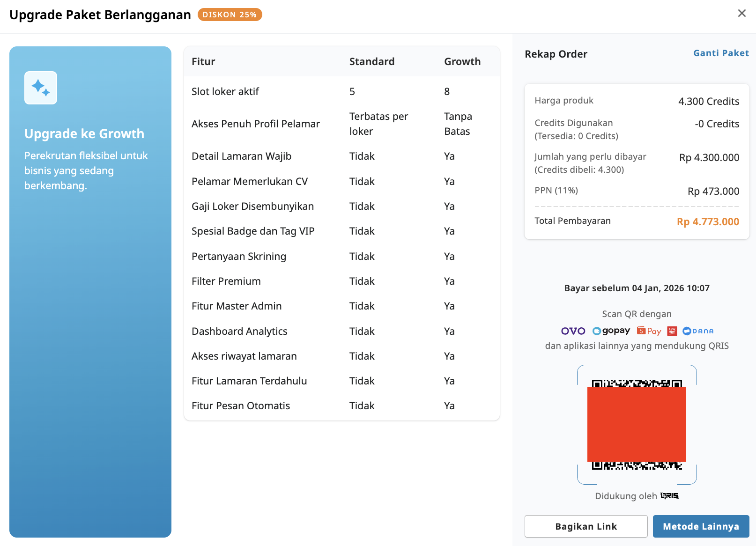Image resolution: width=756 pixels, height=546 pixels.
Task: Select the Growth column header
Action: (x=462, y=61)
